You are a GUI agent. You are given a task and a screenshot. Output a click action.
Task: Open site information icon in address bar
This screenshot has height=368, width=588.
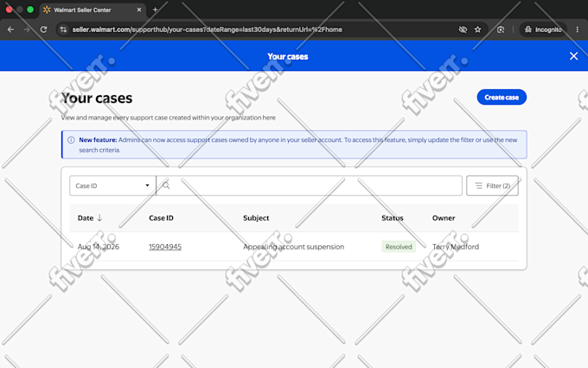click(x=63, y=29)
